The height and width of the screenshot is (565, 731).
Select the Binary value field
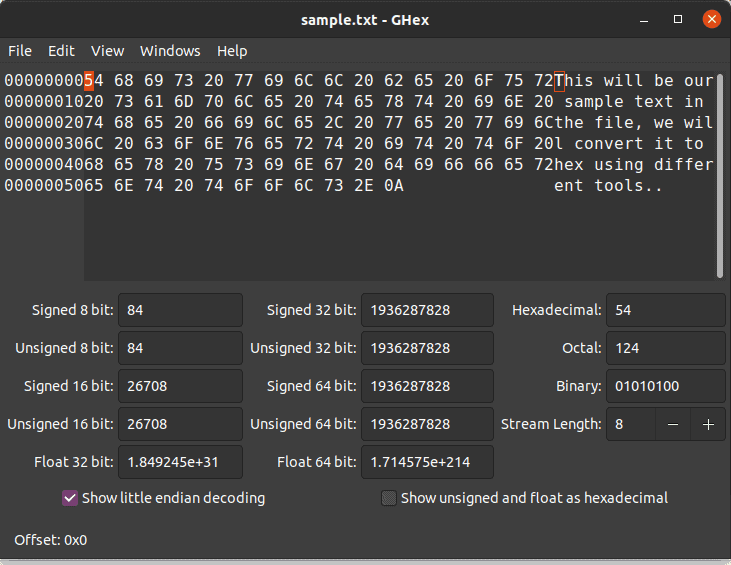click(x=665, y=386)
